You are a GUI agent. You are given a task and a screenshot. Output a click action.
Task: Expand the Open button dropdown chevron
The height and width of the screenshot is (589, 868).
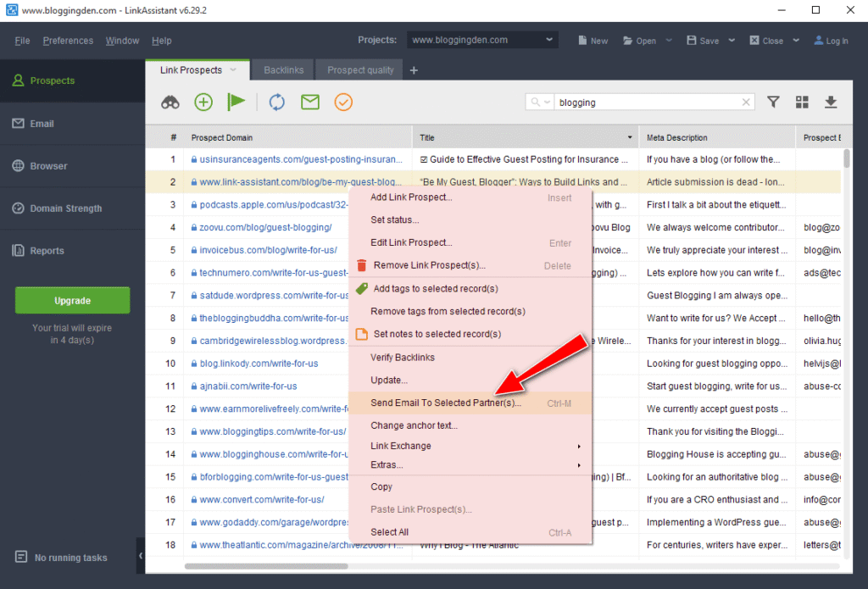click(x=669, y=40)
